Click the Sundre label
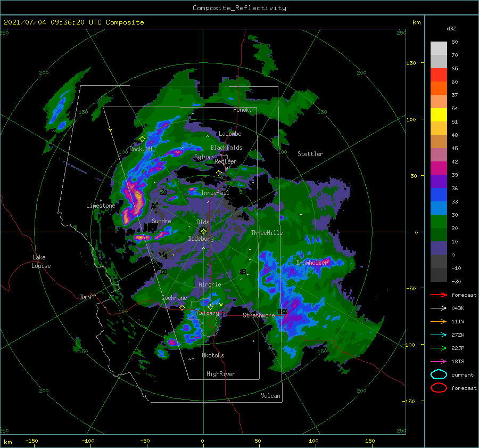The image size is (479, 448). click(x=161, y=221)
